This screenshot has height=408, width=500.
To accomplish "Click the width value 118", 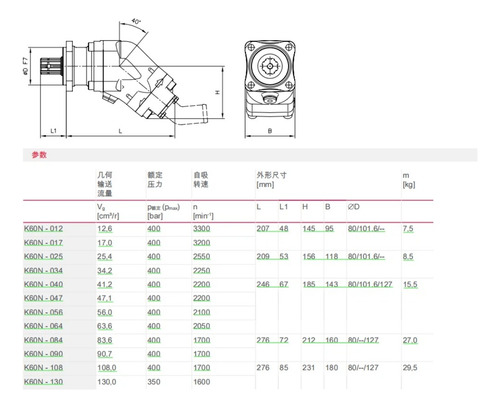I will click(x=332, y=257).
